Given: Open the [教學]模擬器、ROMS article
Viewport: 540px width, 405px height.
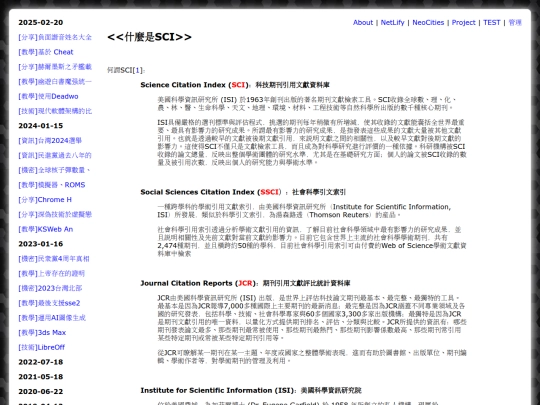Looking at the screenshot, I should point(52,185).
